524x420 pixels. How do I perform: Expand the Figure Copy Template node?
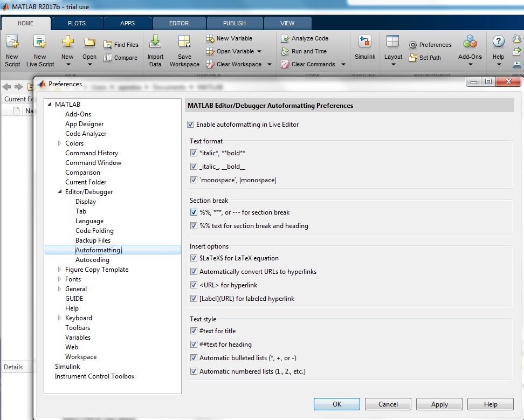point(59,270)
